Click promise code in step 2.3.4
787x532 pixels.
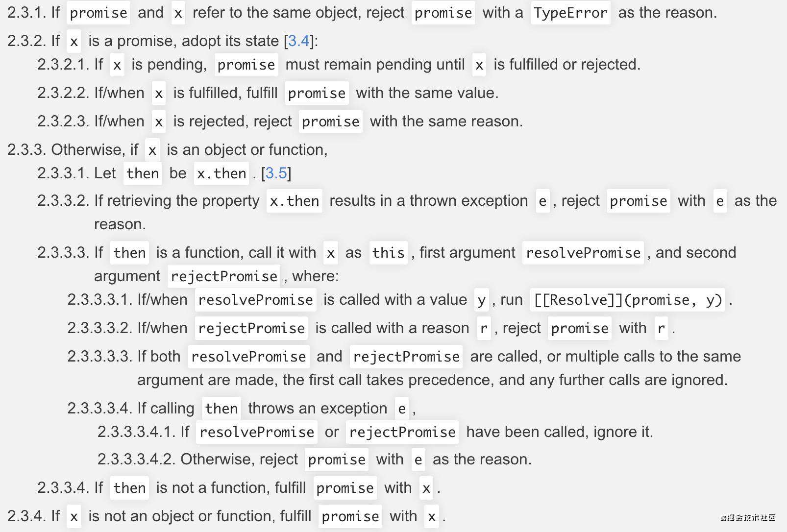tap(350, 516)
